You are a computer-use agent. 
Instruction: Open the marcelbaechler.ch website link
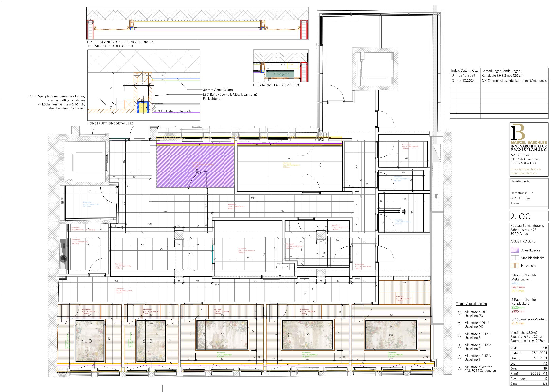[523, 173]
